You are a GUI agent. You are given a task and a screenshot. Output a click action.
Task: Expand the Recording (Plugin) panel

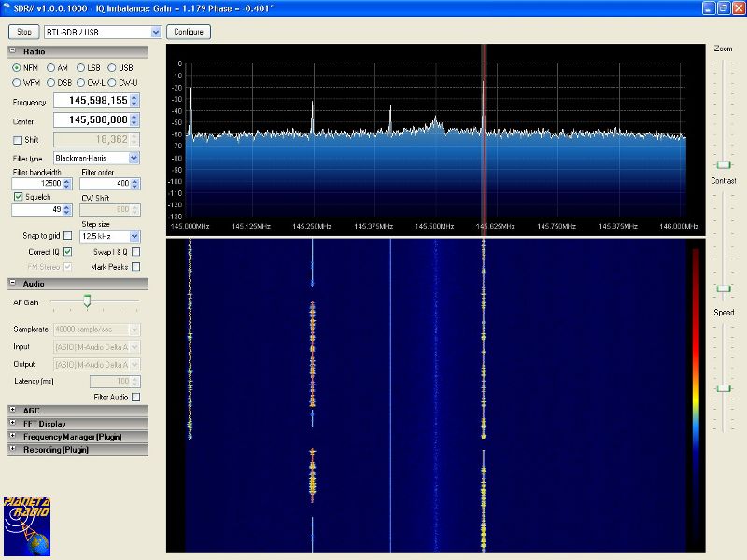coord(13,449)
